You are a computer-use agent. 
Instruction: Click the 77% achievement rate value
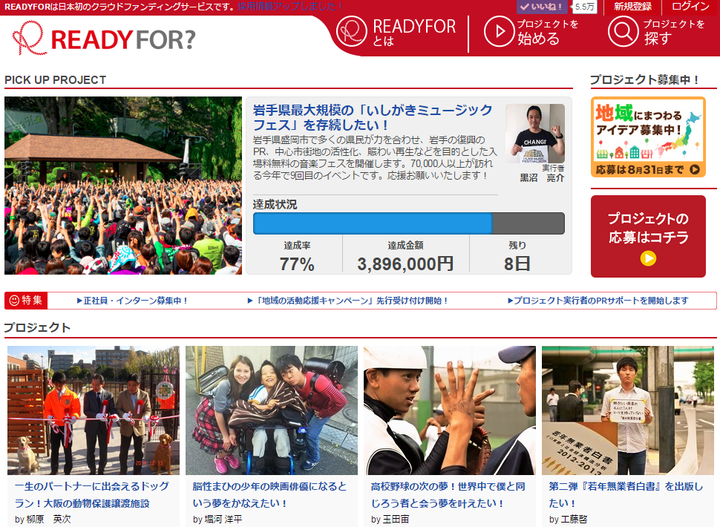click(297, 264)
